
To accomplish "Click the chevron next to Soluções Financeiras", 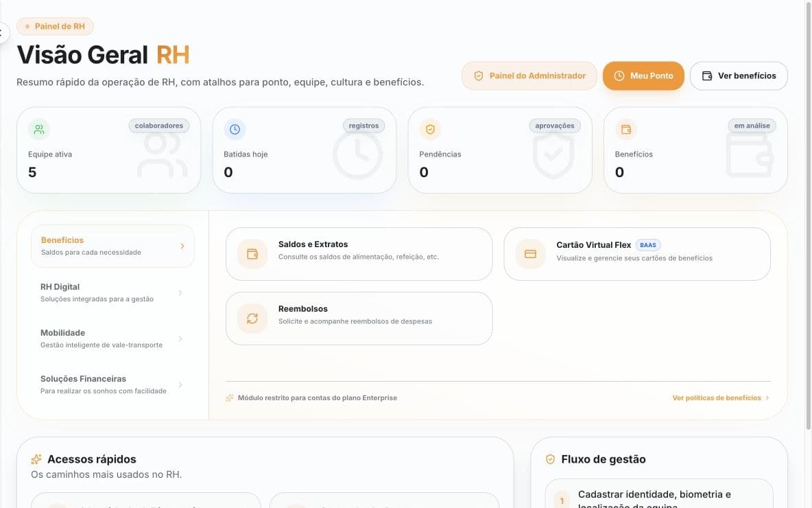I will pyautogui.click(x=180, y=384).
